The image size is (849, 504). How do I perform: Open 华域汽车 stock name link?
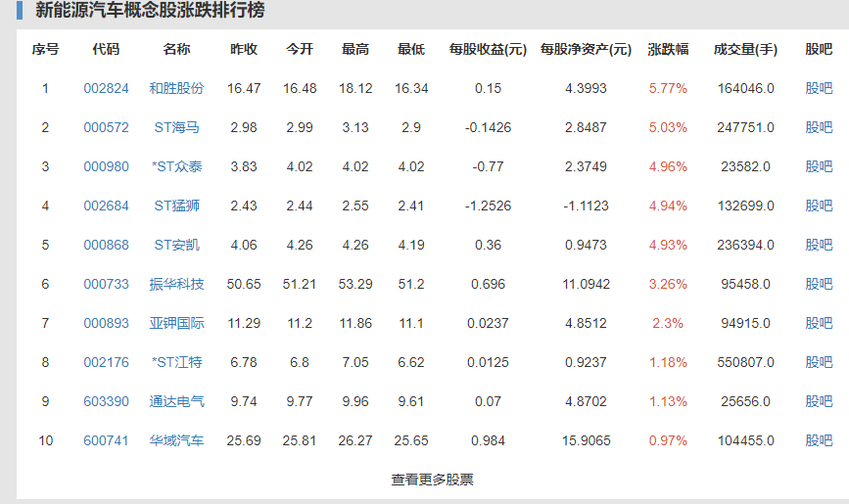tap(176, 440)
